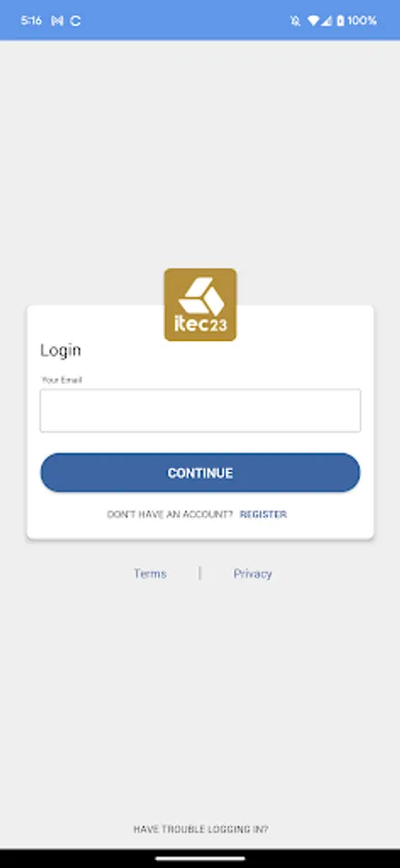The height and width of the screenshot is (868, 400).
Task: Tap the DON'T HAVE AN ACCOUNT? text
Action: point(170,514)
